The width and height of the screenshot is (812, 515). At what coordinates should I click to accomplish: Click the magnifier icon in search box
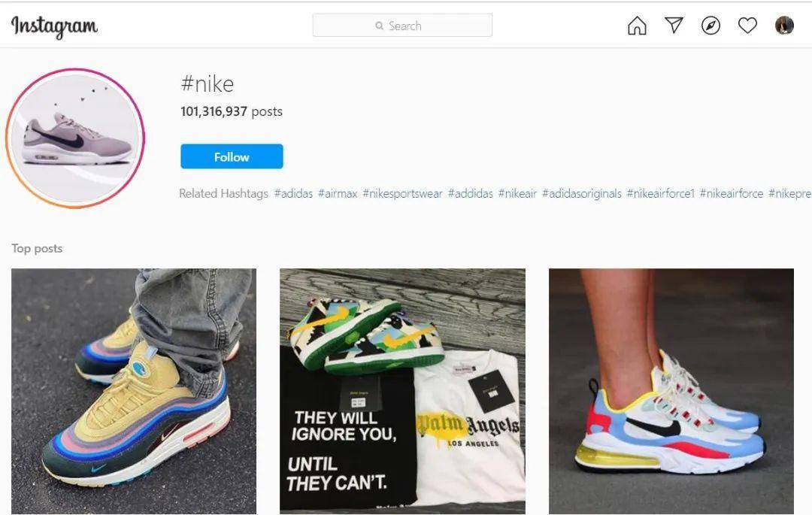coord(380,26)
